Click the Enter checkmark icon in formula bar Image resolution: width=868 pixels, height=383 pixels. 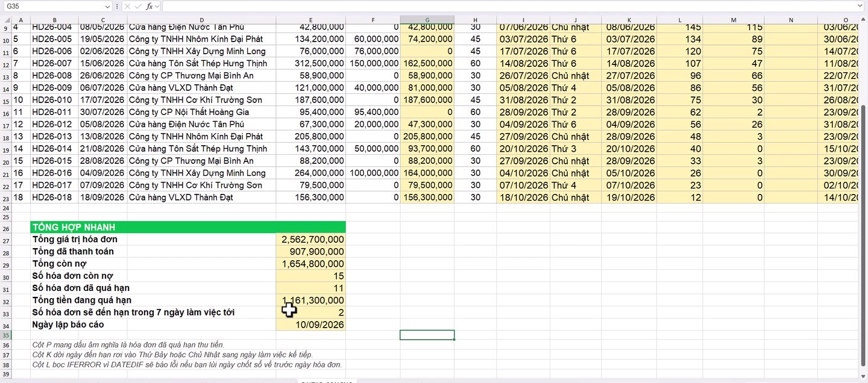tap(139, 6)
